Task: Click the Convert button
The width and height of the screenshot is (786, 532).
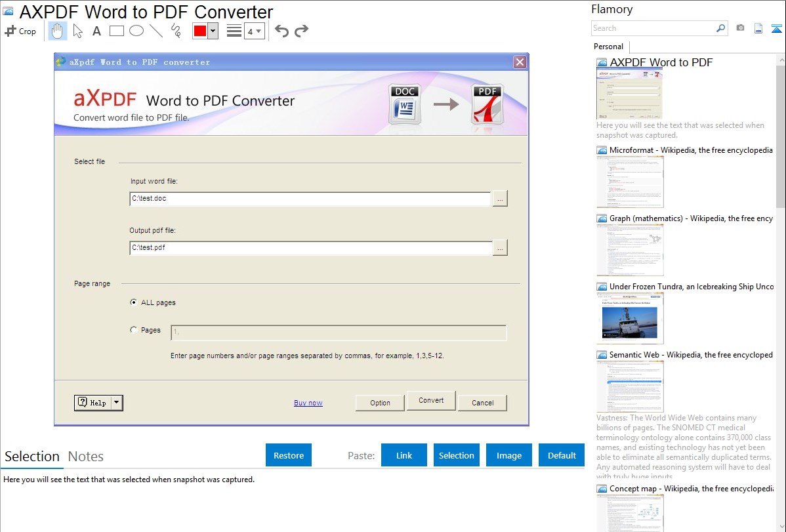Action: point(431,400)
